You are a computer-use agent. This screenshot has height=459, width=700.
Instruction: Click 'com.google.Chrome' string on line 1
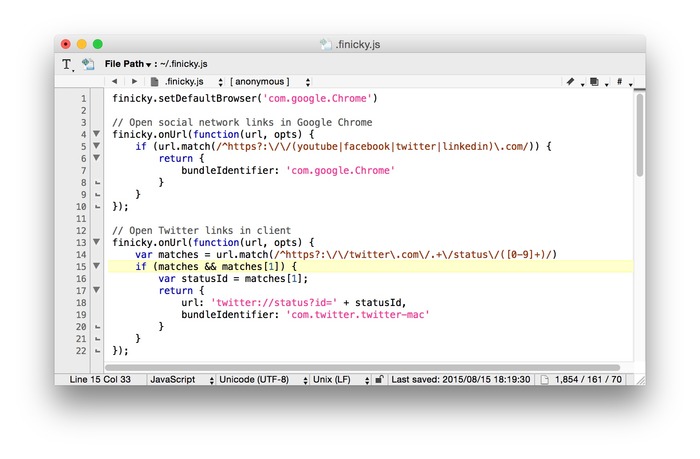click(317, 98)
